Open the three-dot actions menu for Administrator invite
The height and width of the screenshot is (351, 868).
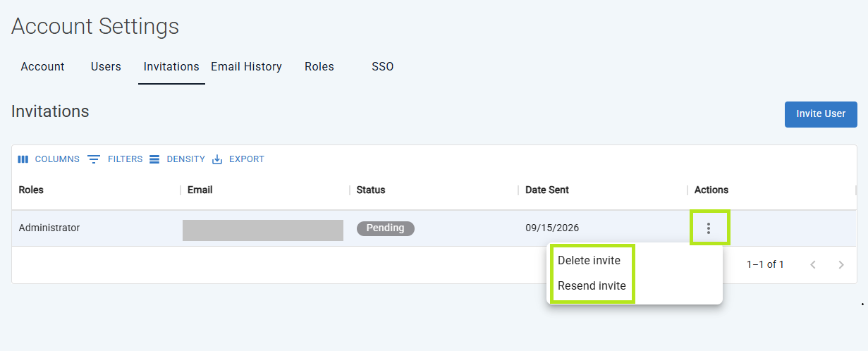tap(709, 228)
